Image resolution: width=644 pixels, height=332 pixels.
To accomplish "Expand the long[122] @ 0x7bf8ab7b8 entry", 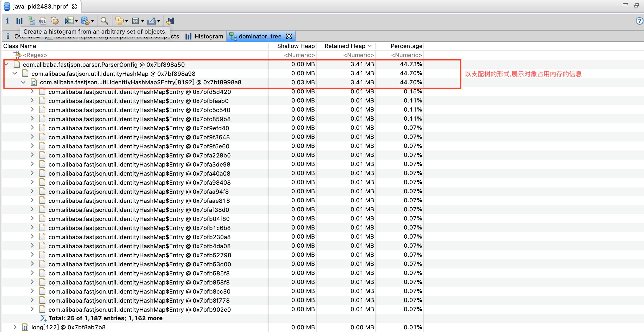I will tap(15, 327).
